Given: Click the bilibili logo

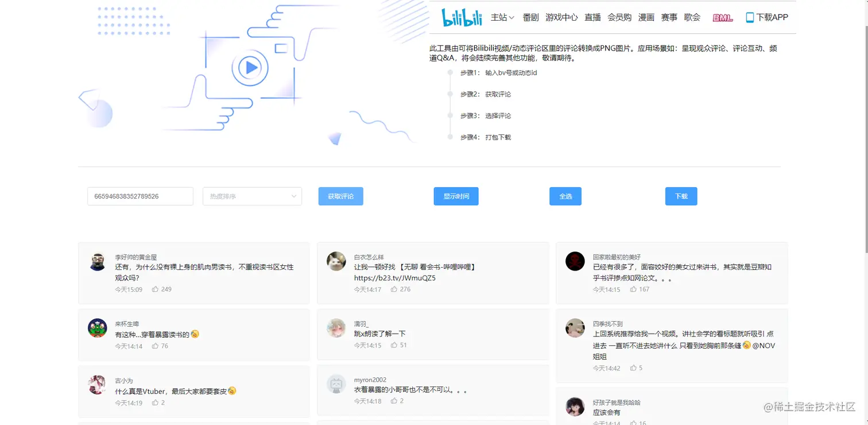Looking at the screenshot, I should [462, 17].
